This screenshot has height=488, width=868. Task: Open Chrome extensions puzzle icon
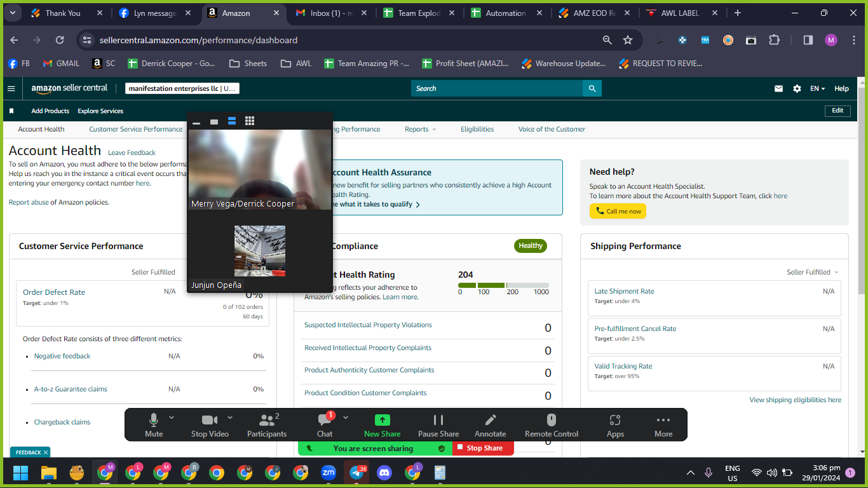coord(774,40)
